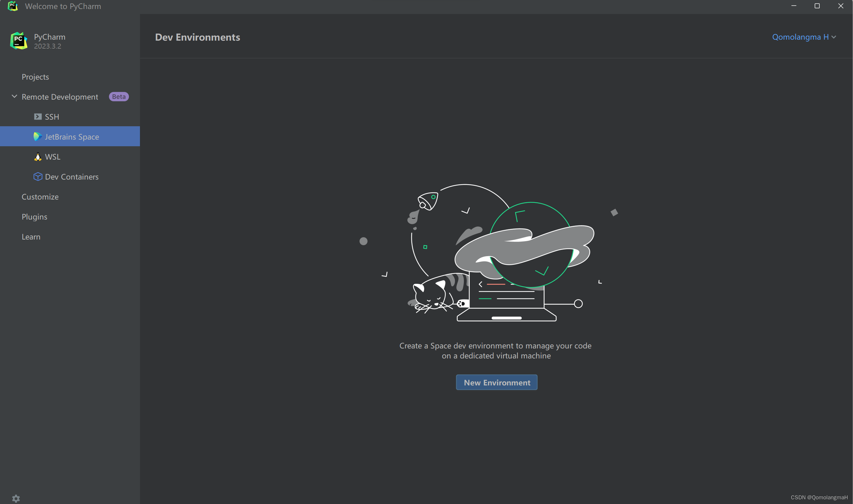Image resolution: width=853 pixels, height=504 pixels.
Task: Click the PyCharm icon in the title bar
Action: point(13,6)
